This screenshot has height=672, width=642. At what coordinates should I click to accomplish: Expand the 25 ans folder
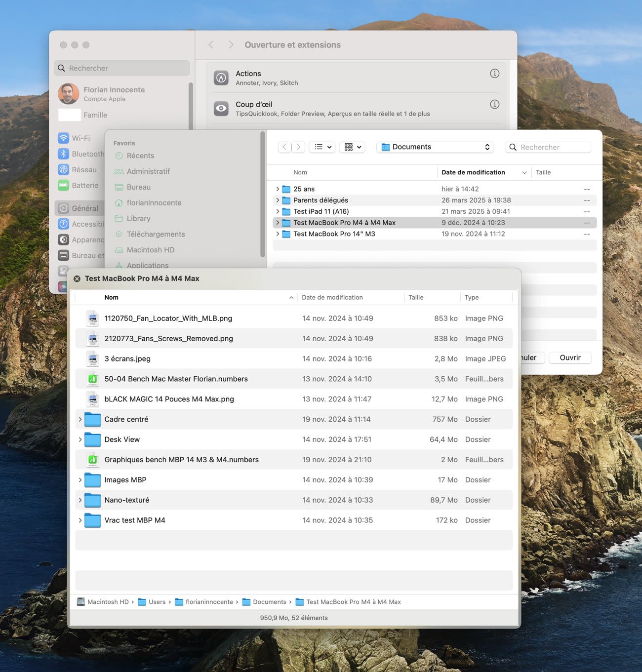click(278, 189)
